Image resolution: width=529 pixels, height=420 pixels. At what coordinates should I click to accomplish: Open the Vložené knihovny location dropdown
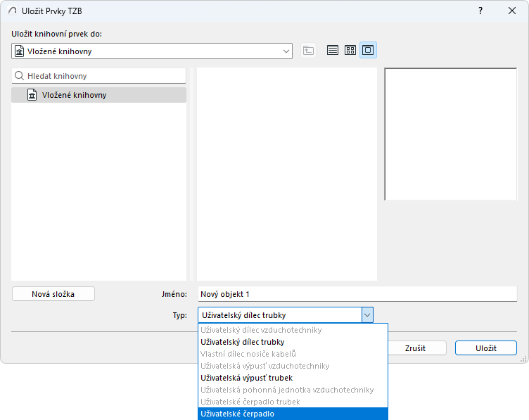[152, 51]
